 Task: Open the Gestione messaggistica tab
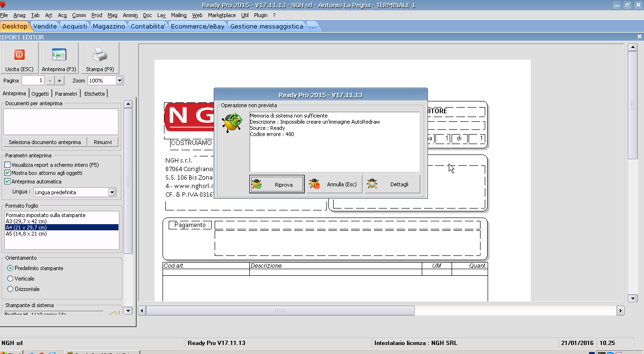pos(266,27)
